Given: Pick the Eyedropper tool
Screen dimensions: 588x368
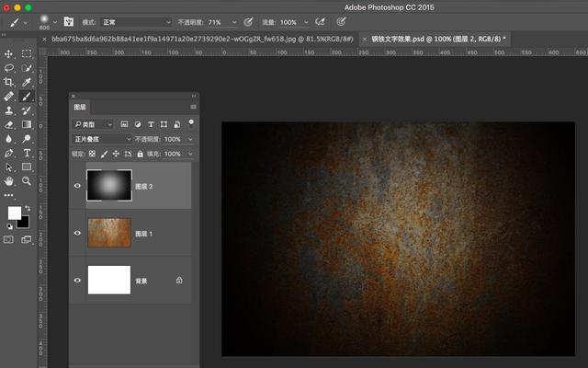Looking at the screenshot, I should [27, 82].
